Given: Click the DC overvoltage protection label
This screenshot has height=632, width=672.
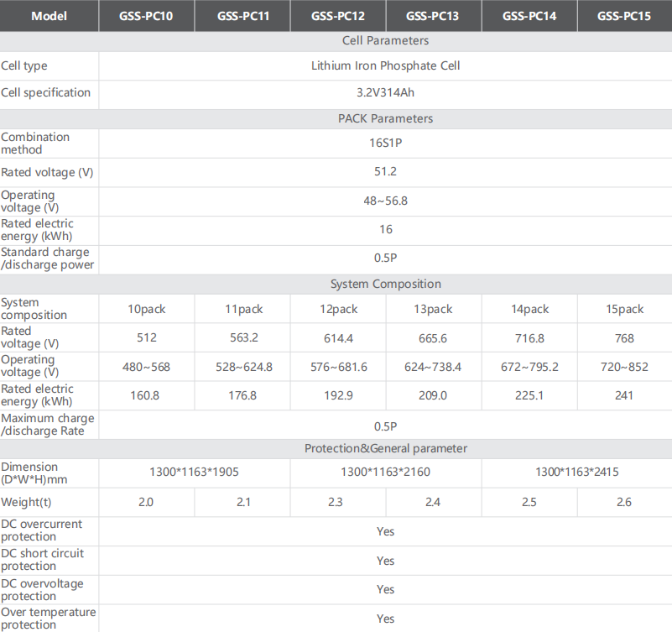Looking at the screenshot, I should point(42,589).
